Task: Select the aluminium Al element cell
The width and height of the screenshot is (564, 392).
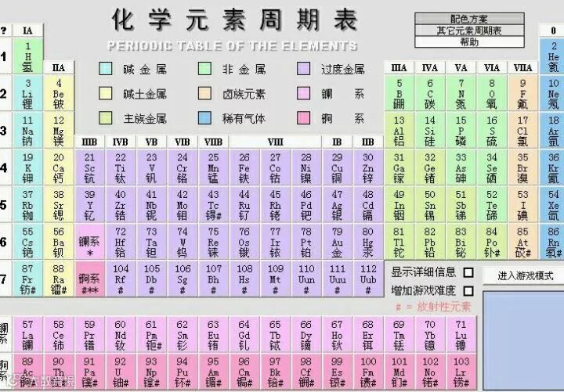Action: click(x=399, y=131)
